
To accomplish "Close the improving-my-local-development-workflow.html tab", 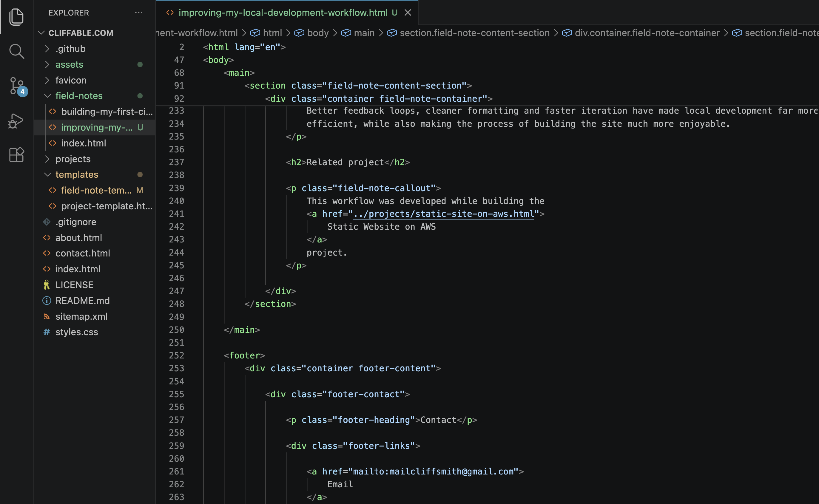I will tap(408, 13).
